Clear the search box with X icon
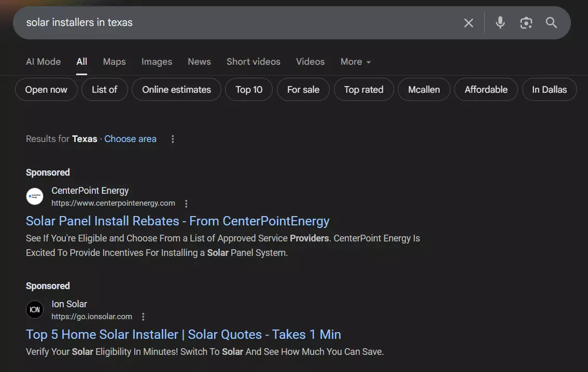 (468, 23)
